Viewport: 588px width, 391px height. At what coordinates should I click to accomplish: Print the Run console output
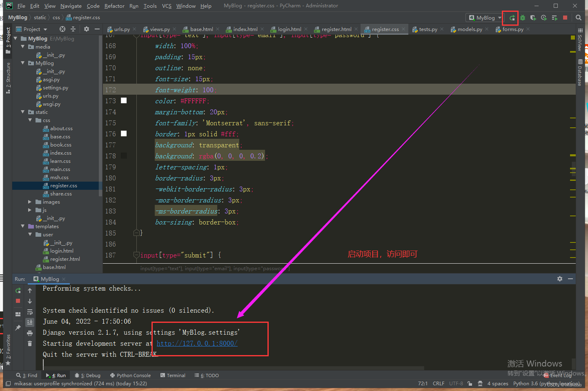click(x=30, y=333)
